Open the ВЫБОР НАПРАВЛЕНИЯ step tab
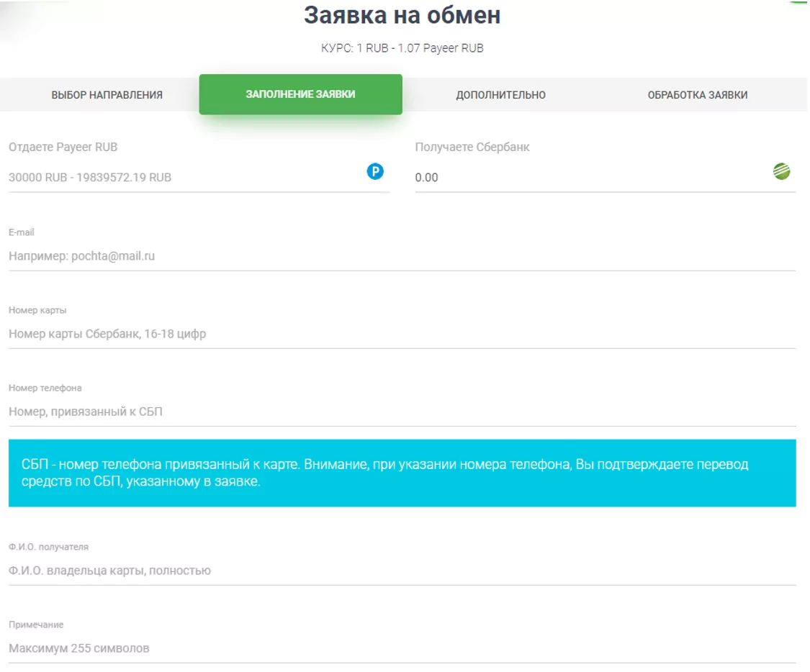The height and width of the screenshot is (672, 810). tap(107, 95)
